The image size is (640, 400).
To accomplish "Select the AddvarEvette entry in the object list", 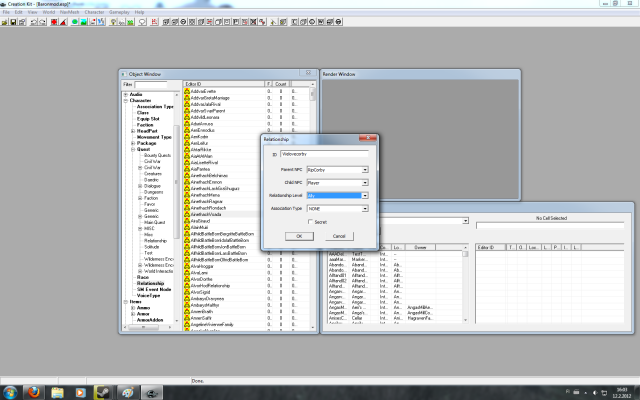I will [x=203, y=91].
